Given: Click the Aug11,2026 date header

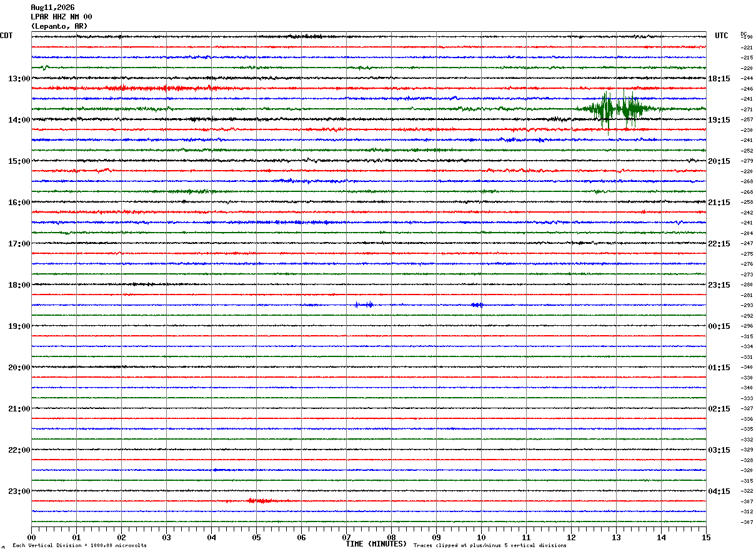Looking at the screenshot, I should (x=52, y=8).
